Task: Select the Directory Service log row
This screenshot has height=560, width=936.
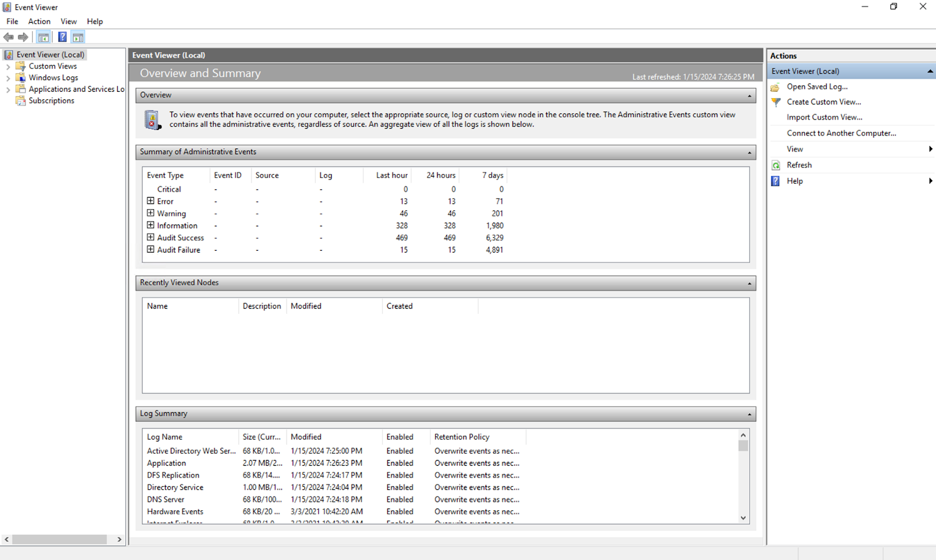Action: coord(333,488)
